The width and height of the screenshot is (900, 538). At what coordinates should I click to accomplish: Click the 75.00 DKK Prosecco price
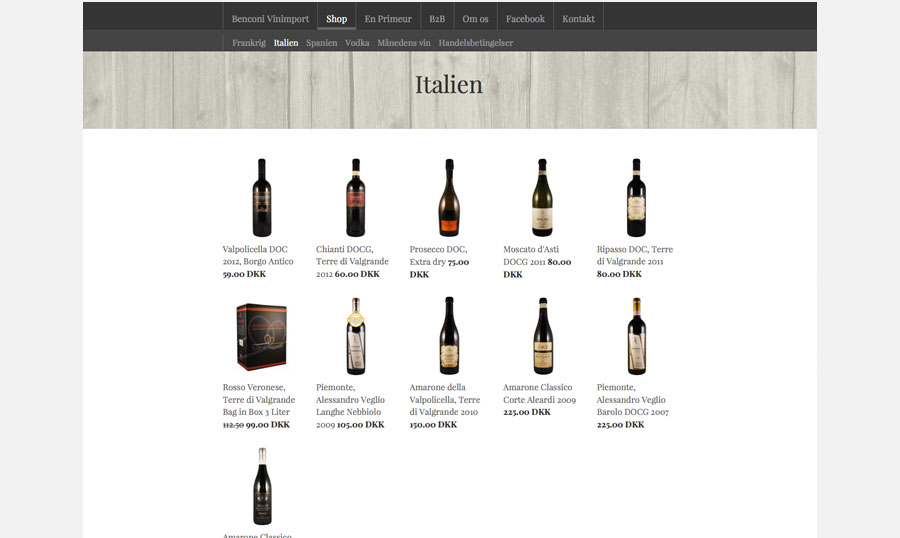439,268
